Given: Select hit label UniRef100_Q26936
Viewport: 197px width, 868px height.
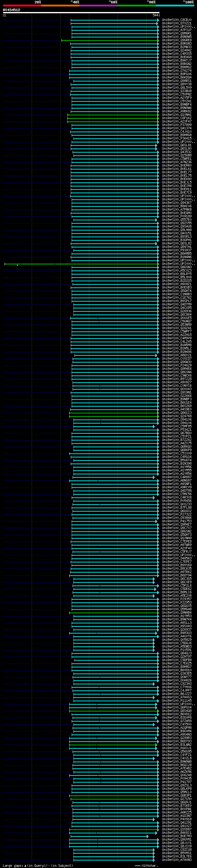Looking at the screenshot, I should [176, 311].
